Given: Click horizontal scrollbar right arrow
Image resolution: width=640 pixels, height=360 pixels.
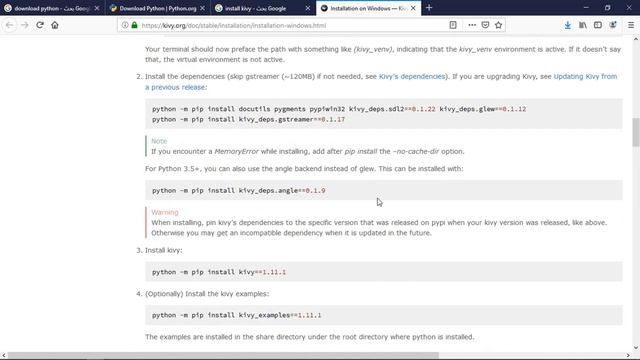Looking at the screenshot, I should tap(628, 356).
